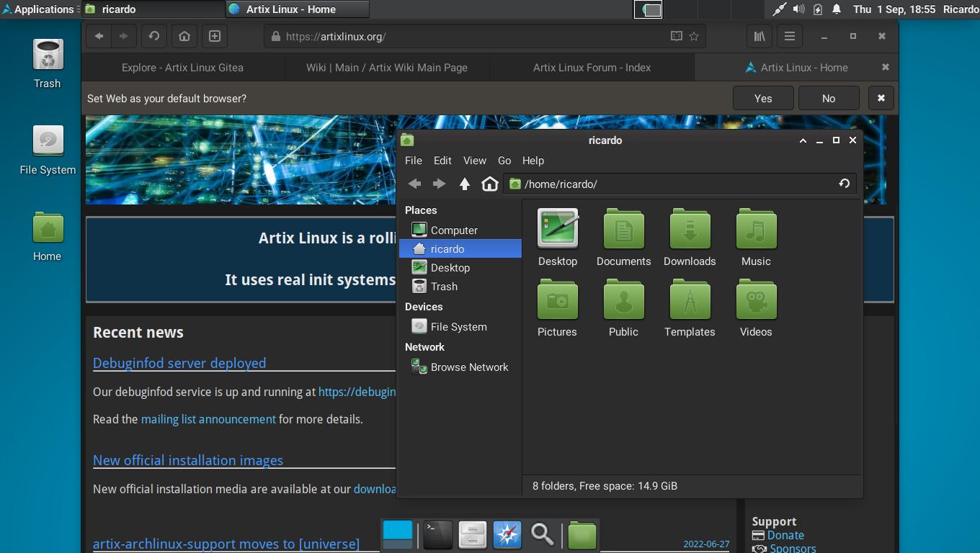The height and width of the screenshot is (553, 980).
Task: Reload the Artix Linux page
Action: [x=153, y=36]
